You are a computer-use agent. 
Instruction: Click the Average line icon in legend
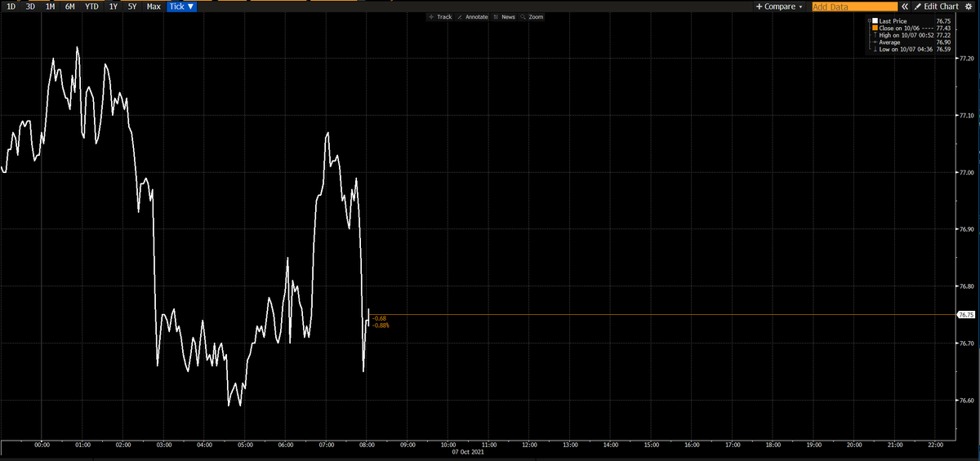(x=875, y=42)
